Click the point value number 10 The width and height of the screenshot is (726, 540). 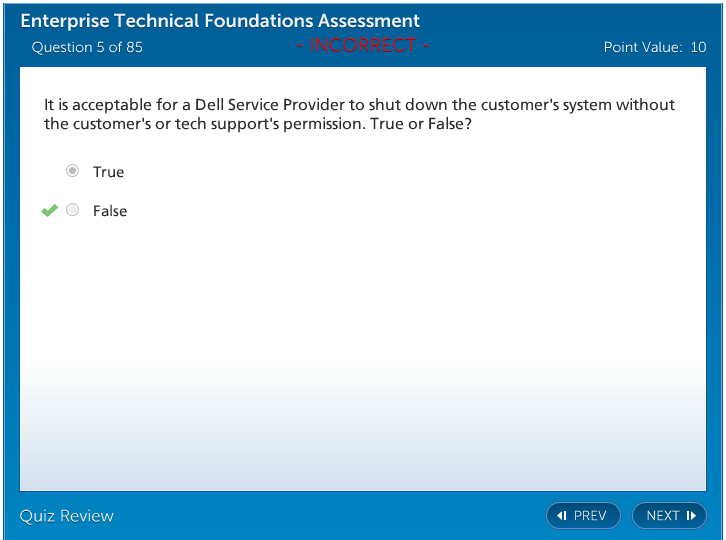coord(698,47)
